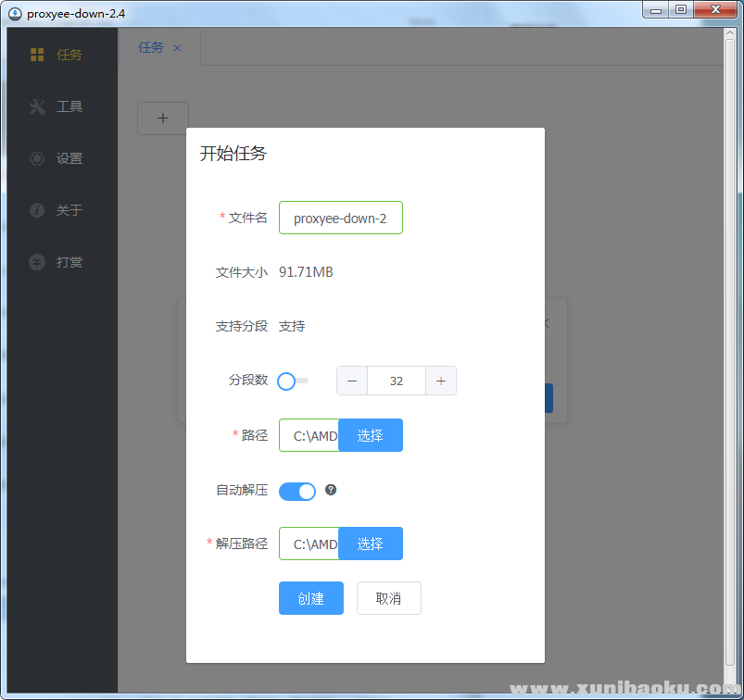Click the 分段数 number input showing 32

(397, 381)
